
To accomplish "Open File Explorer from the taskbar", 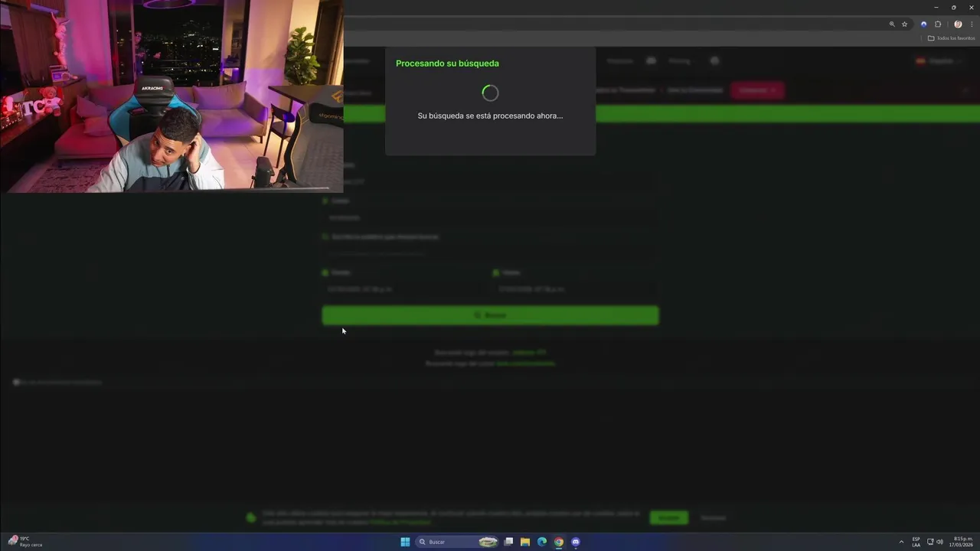I will (525, 542).
